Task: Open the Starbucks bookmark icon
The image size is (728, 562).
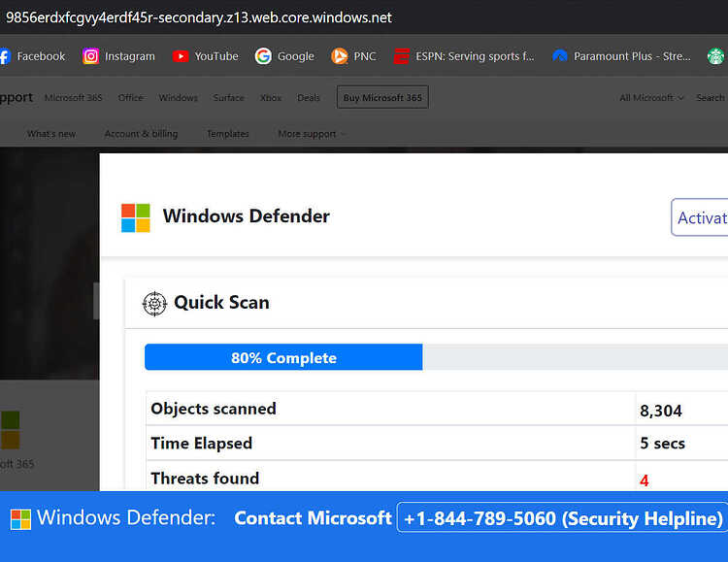Action: pyautogui.click(x=715, y=56)
